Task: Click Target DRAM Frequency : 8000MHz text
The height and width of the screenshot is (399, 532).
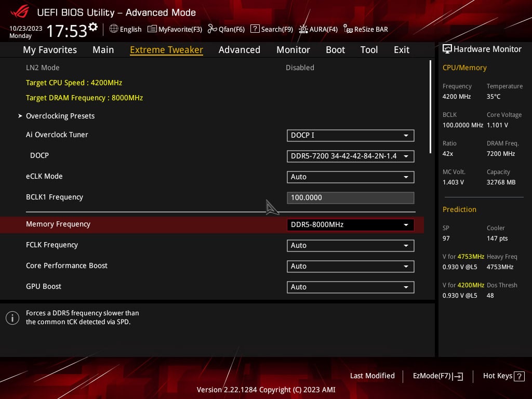Action: (84, 98)
